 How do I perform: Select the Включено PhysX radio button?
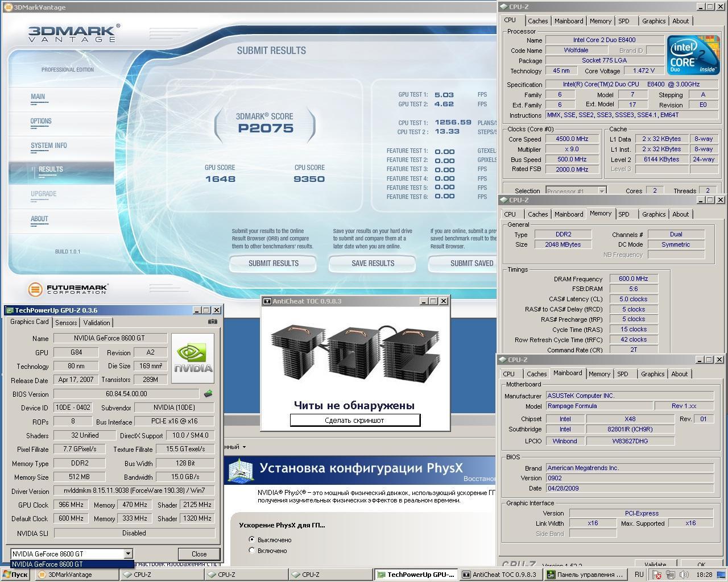pyautogui.click(x=252, y=550)
